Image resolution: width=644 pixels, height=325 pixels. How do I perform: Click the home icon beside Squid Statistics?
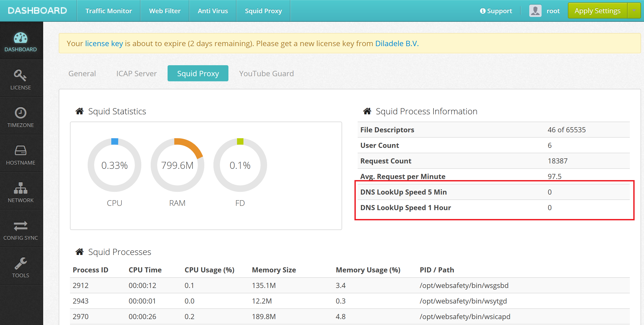[x=79, y=111]
